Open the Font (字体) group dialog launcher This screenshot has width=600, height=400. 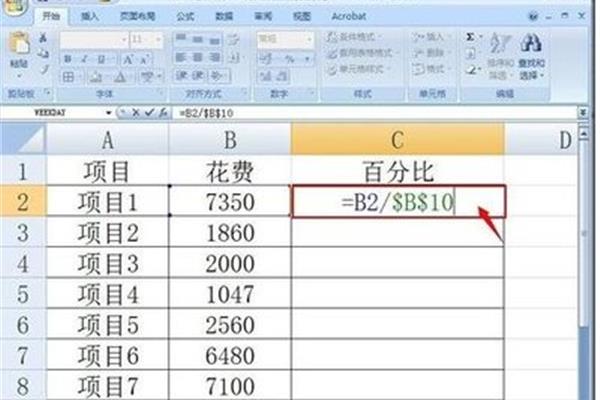pos(161,93)
